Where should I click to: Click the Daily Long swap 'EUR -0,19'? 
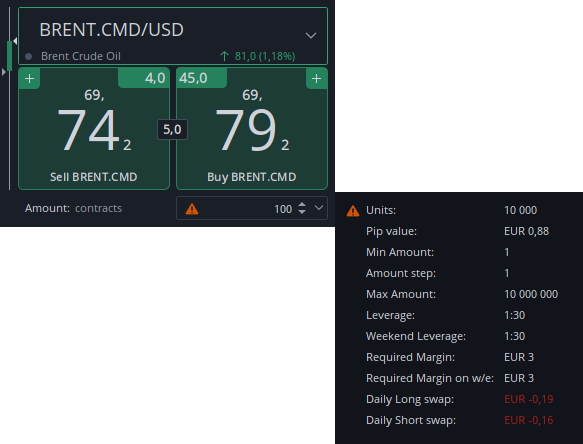tap(529, 399)
